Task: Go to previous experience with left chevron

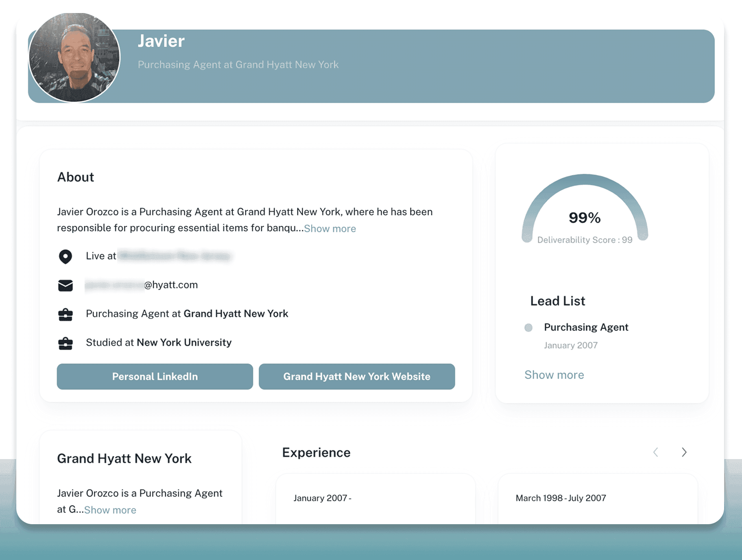Action: (656, 452)
